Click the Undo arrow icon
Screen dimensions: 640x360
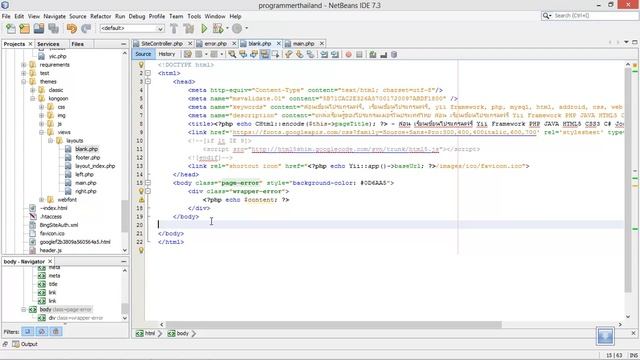click(71, 29)
